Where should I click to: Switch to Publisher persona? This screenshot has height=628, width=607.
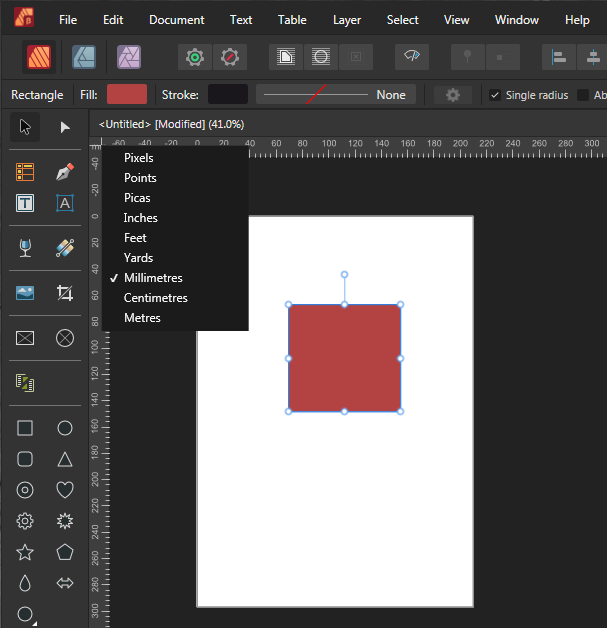[x=39, y=57]
